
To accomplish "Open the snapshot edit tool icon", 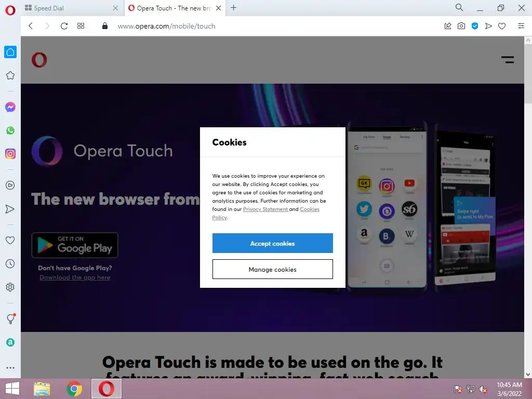I will pyautogui.click(x=448, y=26).
